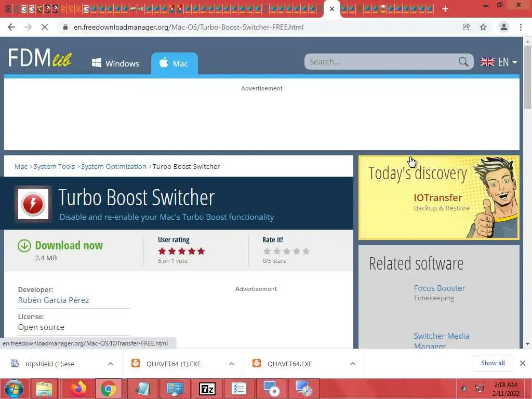Viewport: 532px width, 399px height.
Task: Rate it with third star
Action: (287, 251)
